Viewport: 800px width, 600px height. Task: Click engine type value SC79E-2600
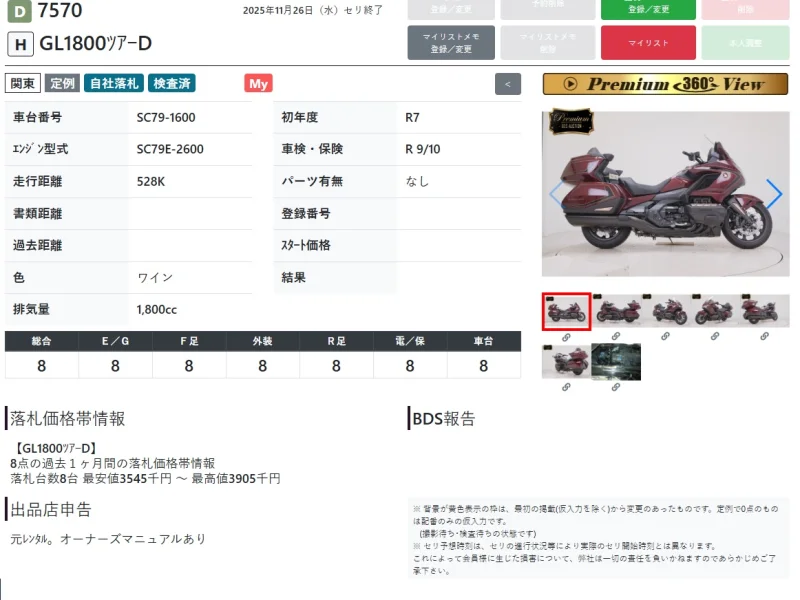pyautogui.click(x=170, y=149)
